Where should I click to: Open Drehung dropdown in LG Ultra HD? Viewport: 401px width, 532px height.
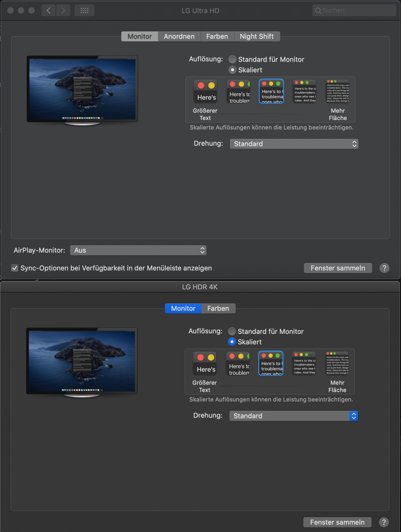tap(294, 144)
